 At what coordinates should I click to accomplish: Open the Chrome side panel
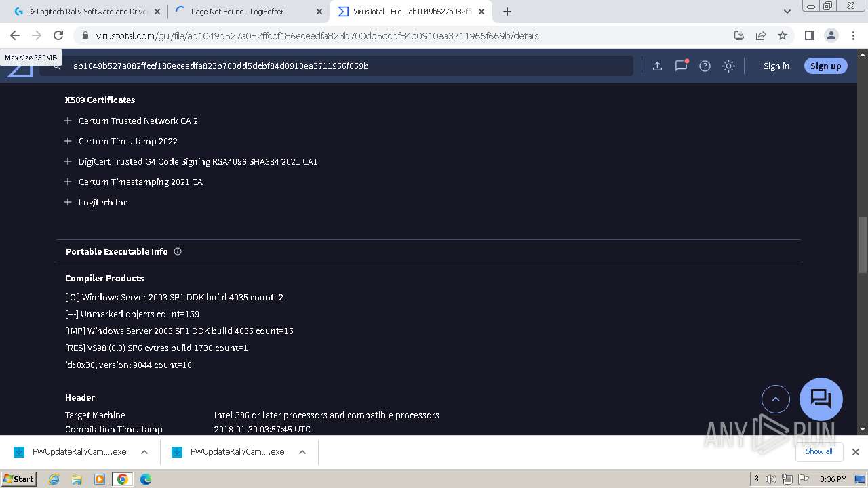(x=809, y=36)
